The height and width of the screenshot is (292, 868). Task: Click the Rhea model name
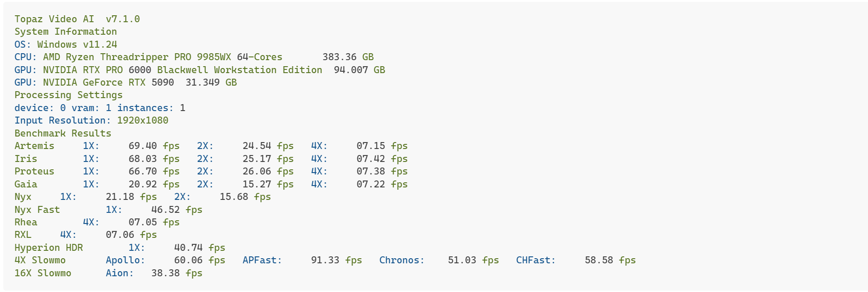tap(25, 222)
